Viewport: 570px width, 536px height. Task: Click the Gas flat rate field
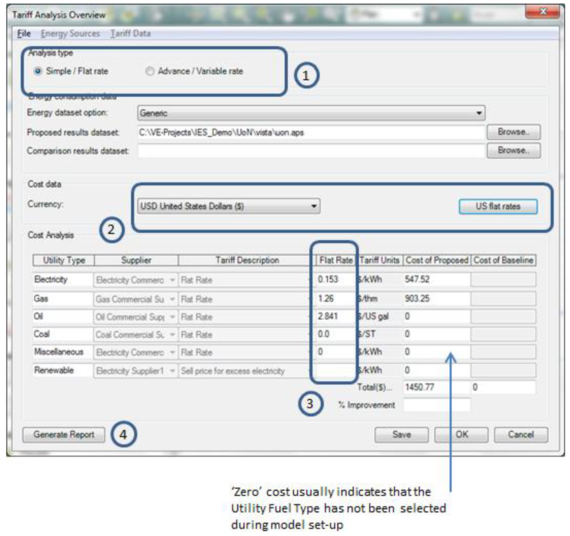(335, 299)
